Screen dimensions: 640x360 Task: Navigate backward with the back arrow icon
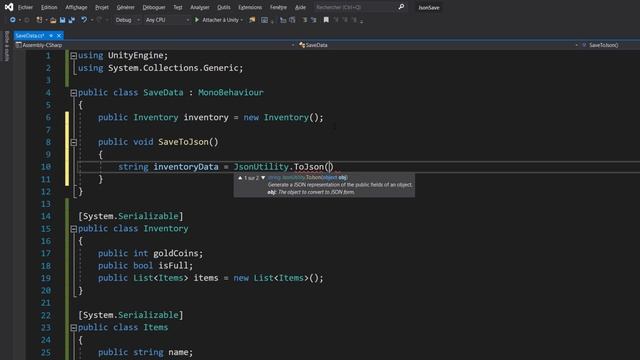pyautogui.click(x=13, y=20)
